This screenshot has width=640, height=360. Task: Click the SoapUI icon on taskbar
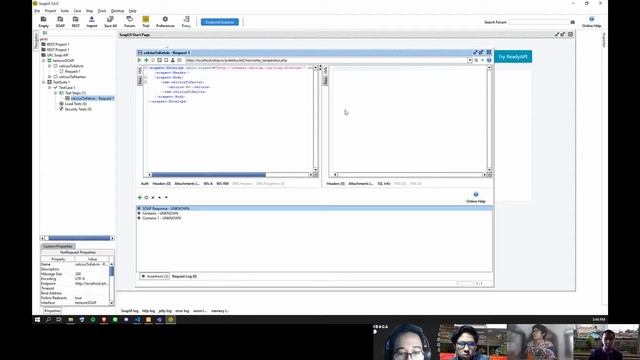pyautogui.click(x=171, y=320)
